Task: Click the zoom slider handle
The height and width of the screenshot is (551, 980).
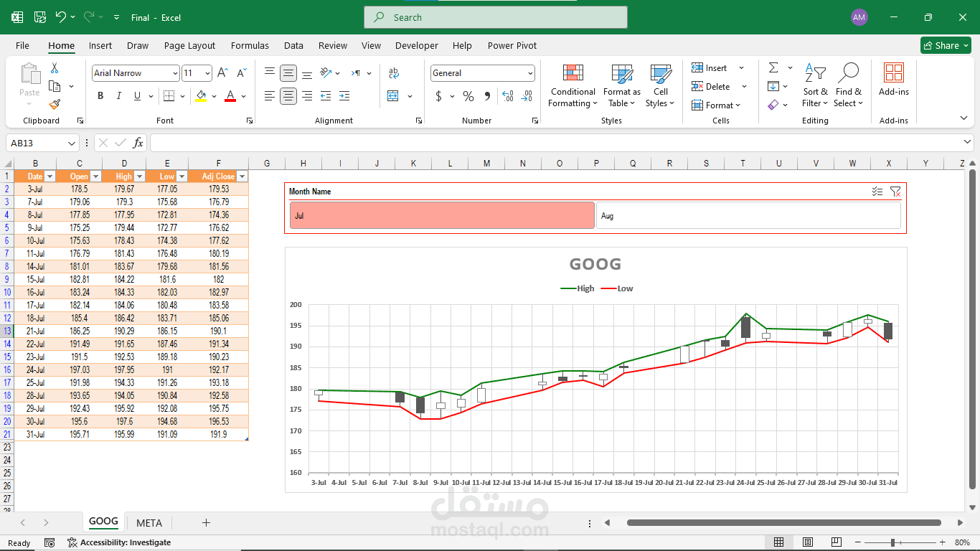Action: (x=892, y=542)
